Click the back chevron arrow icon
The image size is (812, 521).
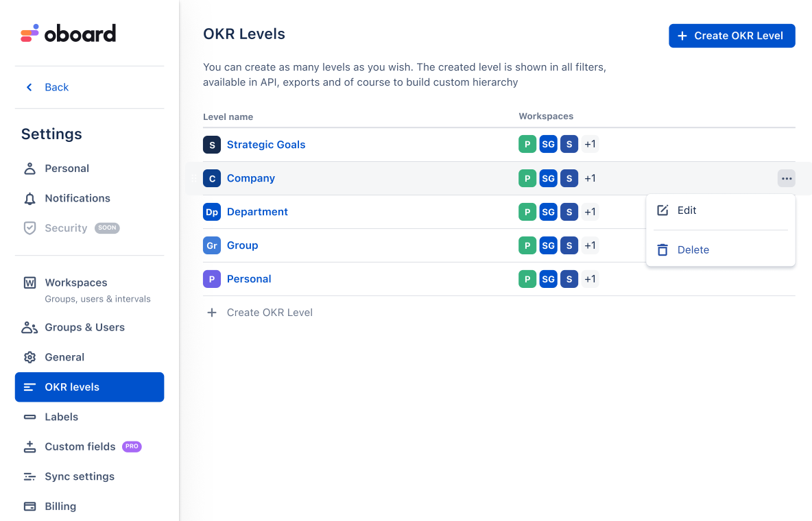click(29, 87)
